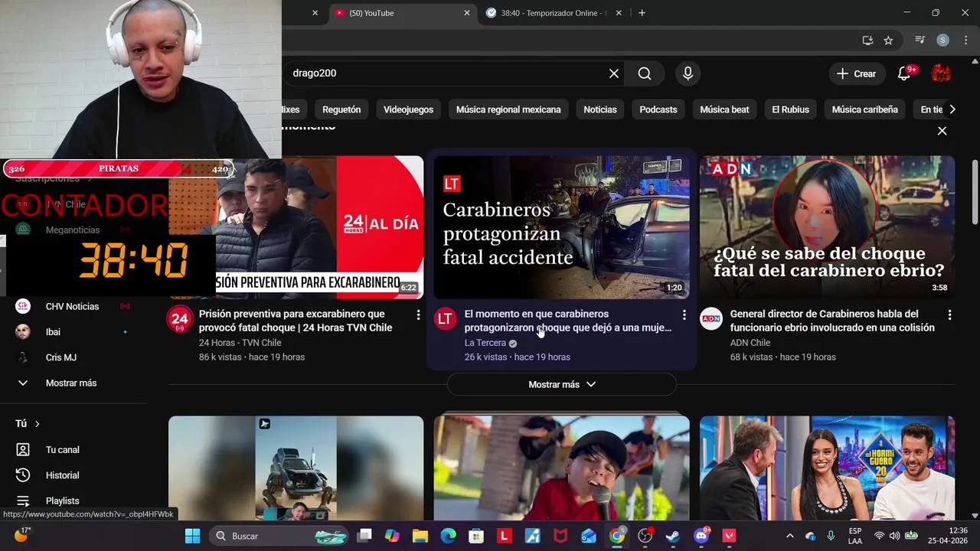Image resolution: width=980 pixels, height=551 pixels.
Task: Open McAfee from the taskbar
Action: [x=560, y=536]
